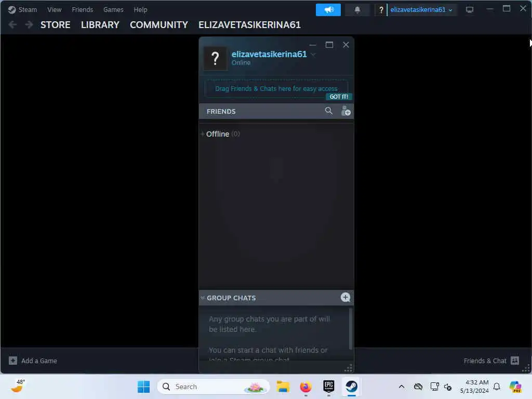Viewport: 532px width, 399px height.
Task: Open Copilot preview icon in taskbar
Action: click(515, 387)
